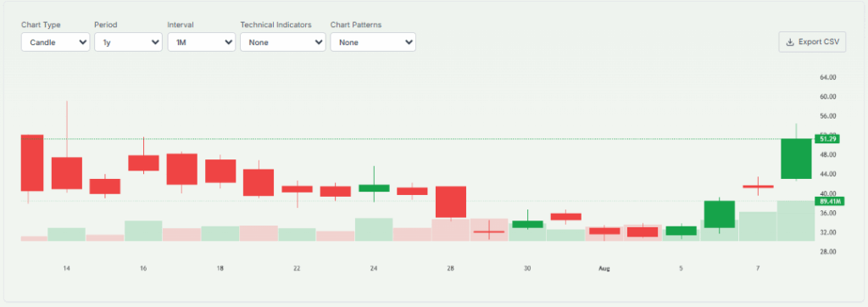Open the Interval dropdown set to 1M
868x307 pixels.
click(202, 42)
